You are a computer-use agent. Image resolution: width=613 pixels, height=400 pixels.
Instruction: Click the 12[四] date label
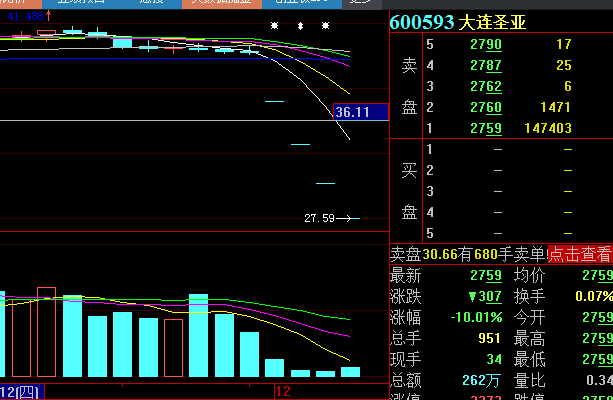(x=21, y=392)
